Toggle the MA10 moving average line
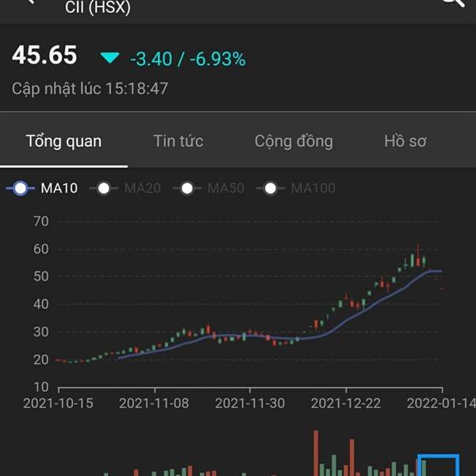 [x=42, y=188]
